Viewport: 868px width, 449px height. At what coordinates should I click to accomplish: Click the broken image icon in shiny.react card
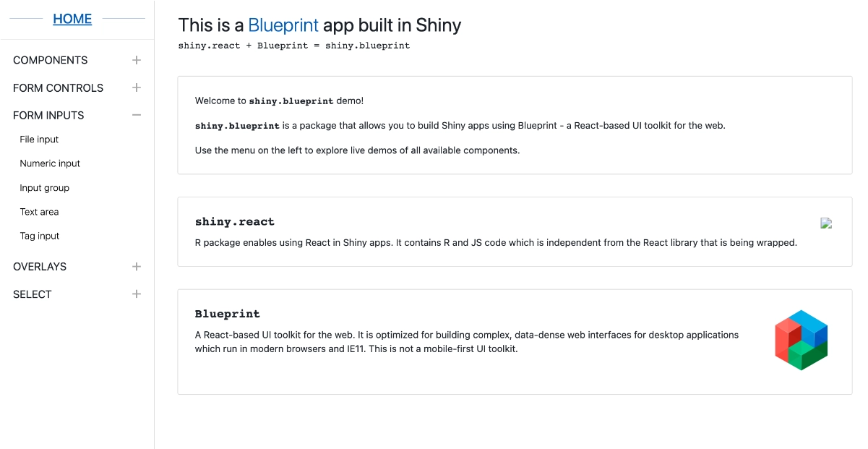coord(826,223)
